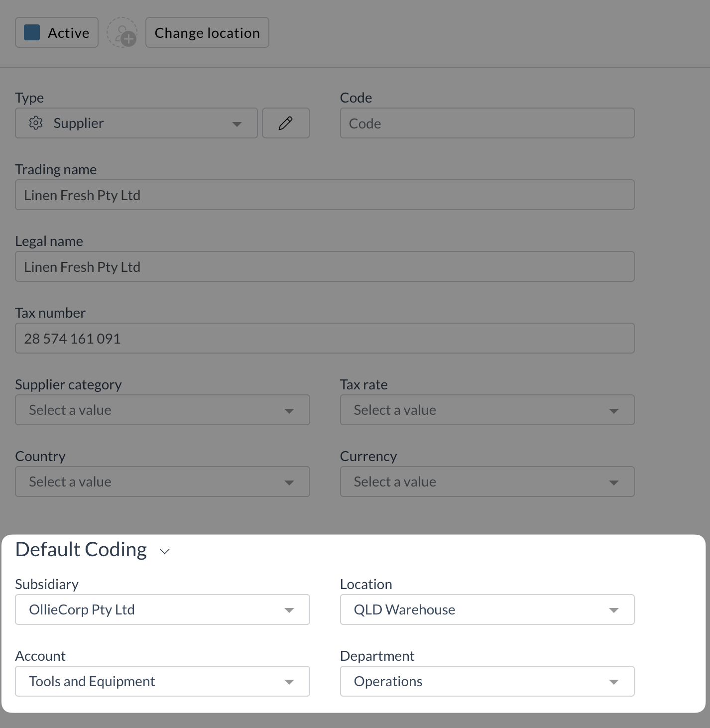The image size is (710, 728).
Task: Open the Type dropdown showing Supplier
Action: (136, 123)
